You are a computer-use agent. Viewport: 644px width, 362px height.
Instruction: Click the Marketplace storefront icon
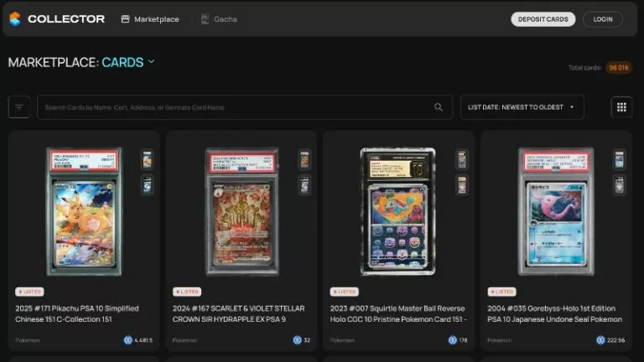(x=125, y=19)
